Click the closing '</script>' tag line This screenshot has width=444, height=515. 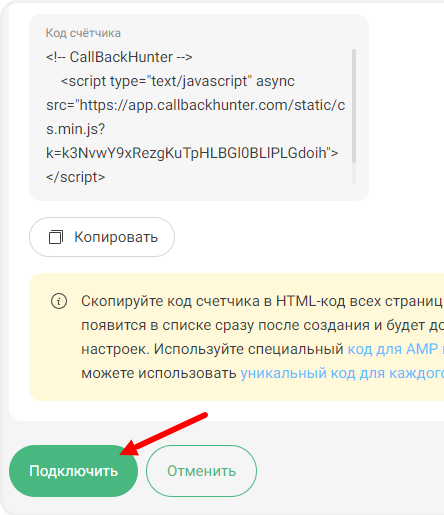75,177
